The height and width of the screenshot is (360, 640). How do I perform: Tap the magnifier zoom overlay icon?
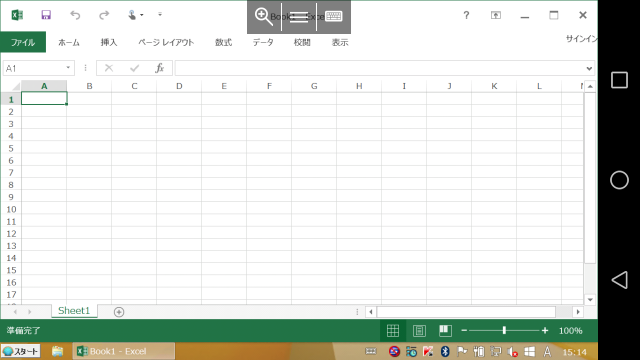[x=264, y=17]
